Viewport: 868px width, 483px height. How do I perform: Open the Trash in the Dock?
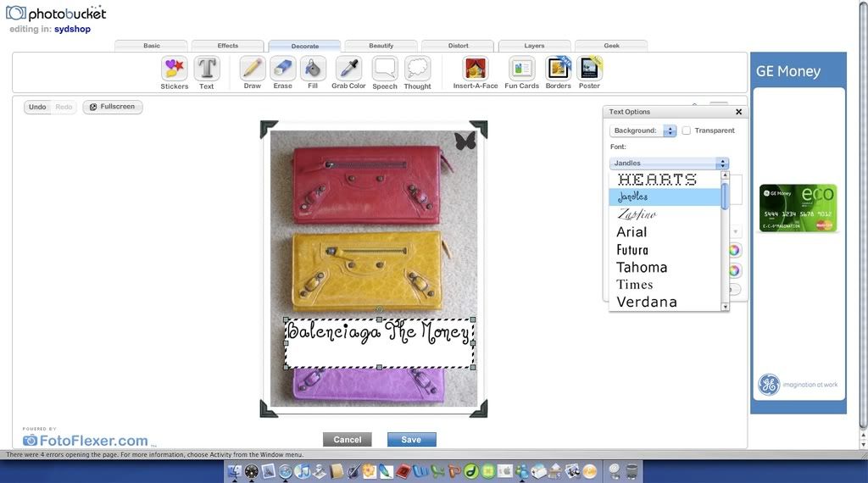tap(632, 471)
